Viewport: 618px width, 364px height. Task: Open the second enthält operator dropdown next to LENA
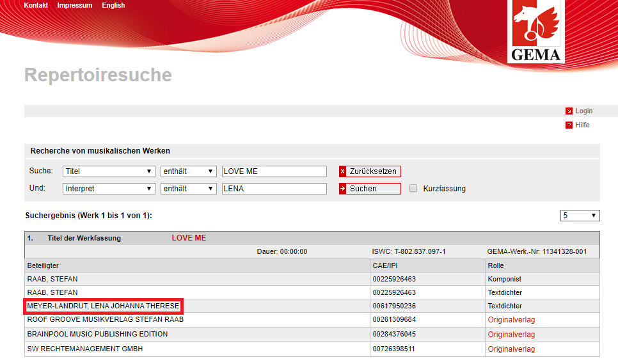(x=188, y=189)
